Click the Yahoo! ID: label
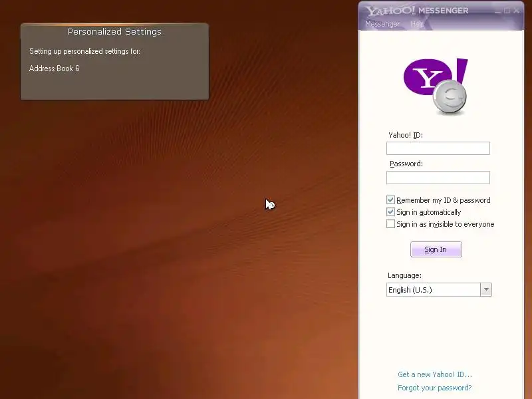Screen dimensions: 532x399 tap(406, 135)
